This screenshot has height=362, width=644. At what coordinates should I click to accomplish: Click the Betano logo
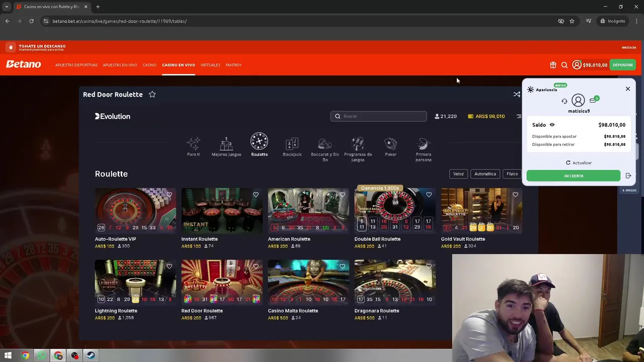click(x=24, y=64)
